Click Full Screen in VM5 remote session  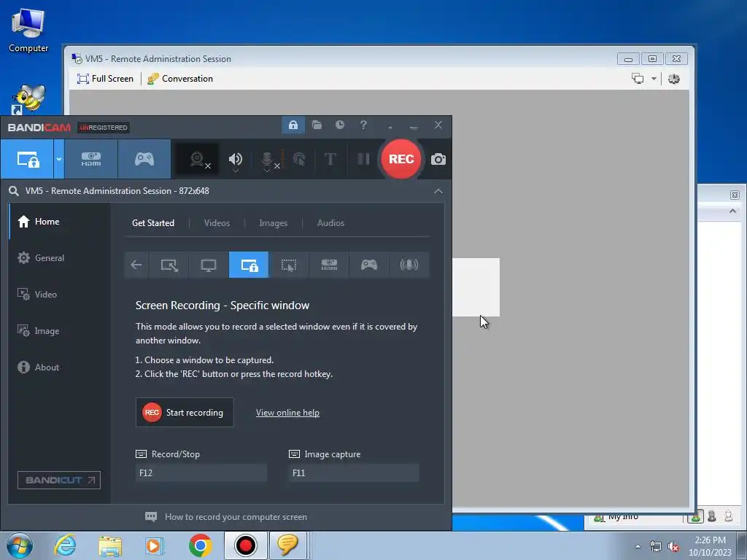tap(105, 79)
